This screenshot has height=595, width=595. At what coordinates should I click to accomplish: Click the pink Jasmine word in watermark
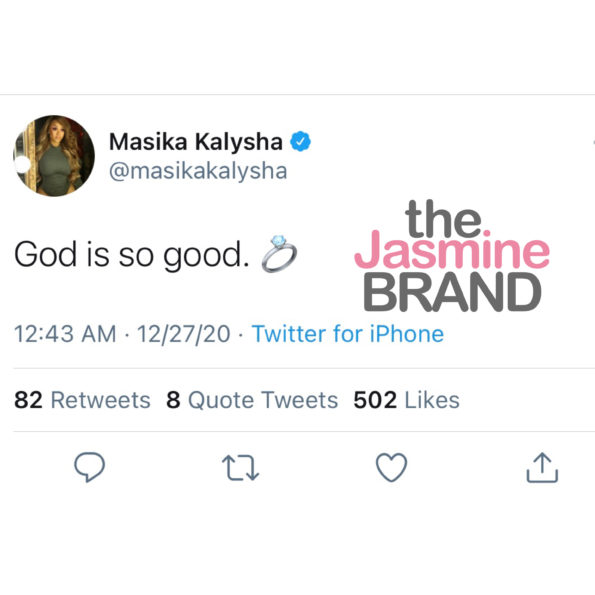[x=452, y=249]
